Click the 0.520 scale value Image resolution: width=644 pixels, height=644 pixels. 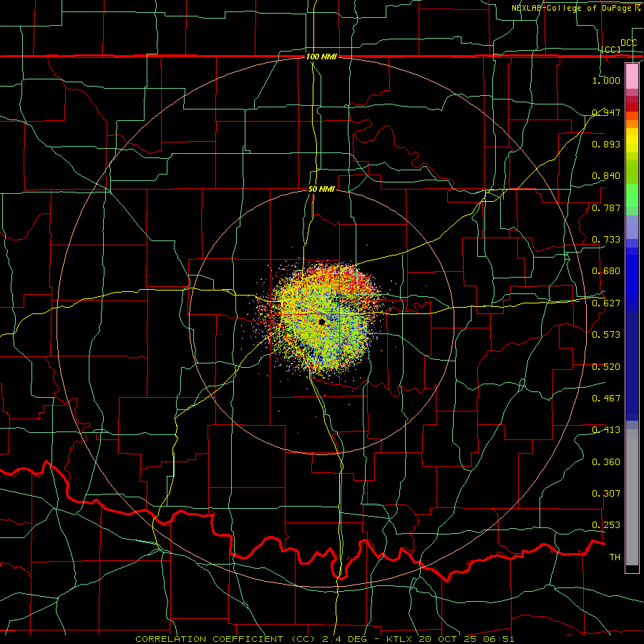[x=606, y=366]
